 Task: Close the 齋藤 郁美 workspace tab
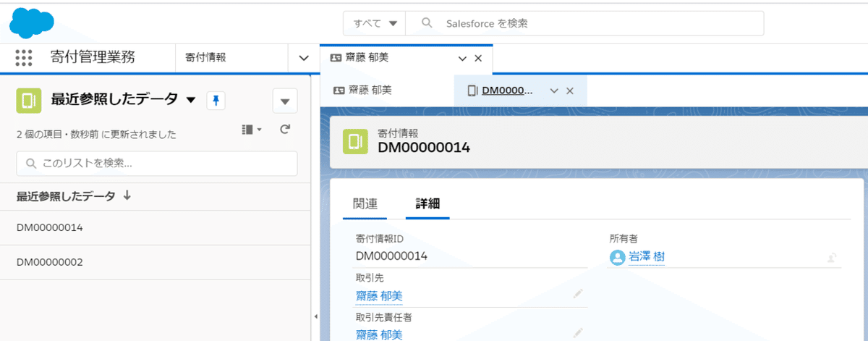477,58
